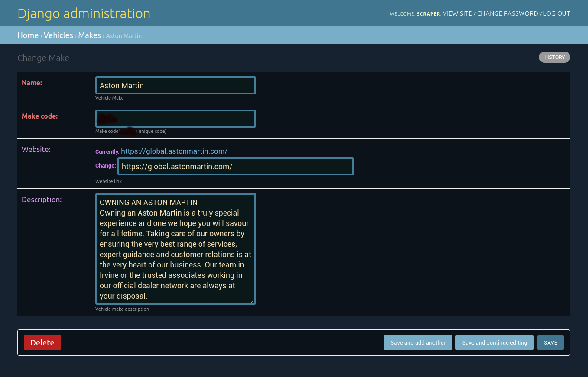This screenshot has height=377, width=588.
Task: Click CHANGE PASSWORD link
Action: [507, 13]
